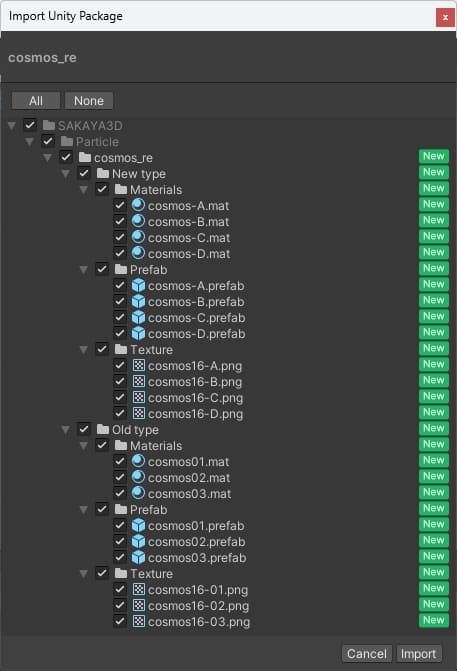Click the Old type folder icon

(103, 429)
